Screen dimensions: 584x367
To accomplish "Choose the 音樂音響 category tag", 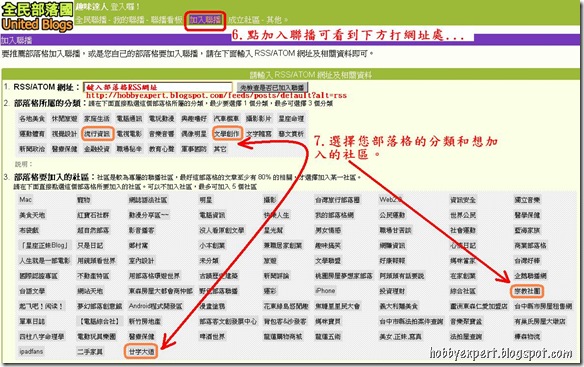I will [162, 134].
